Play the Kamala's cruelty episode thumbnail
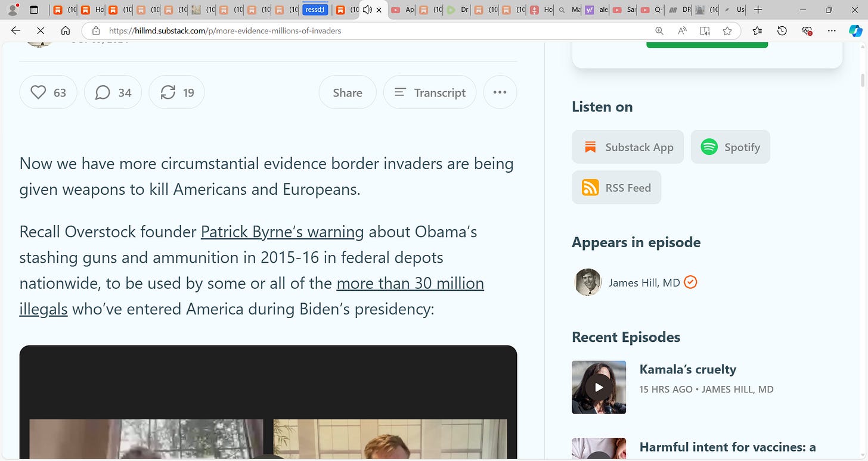Image resolution: width=868 pixels, height=461 pixels. pos(599,387)
